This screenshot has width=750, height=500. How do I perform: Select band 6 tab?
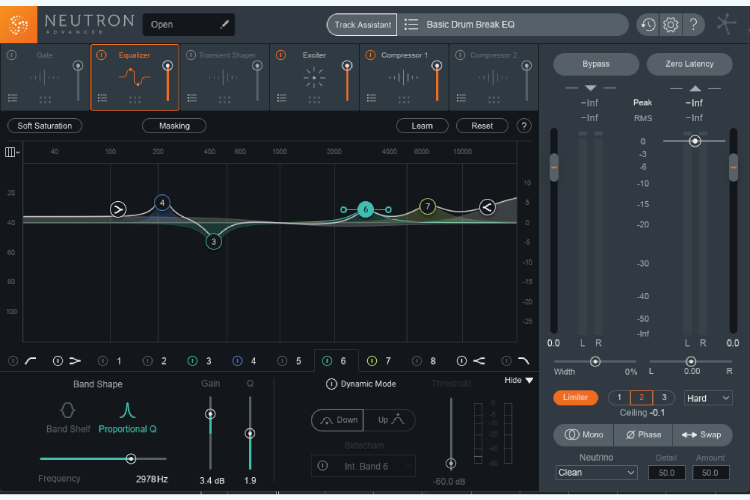[336, 361]
